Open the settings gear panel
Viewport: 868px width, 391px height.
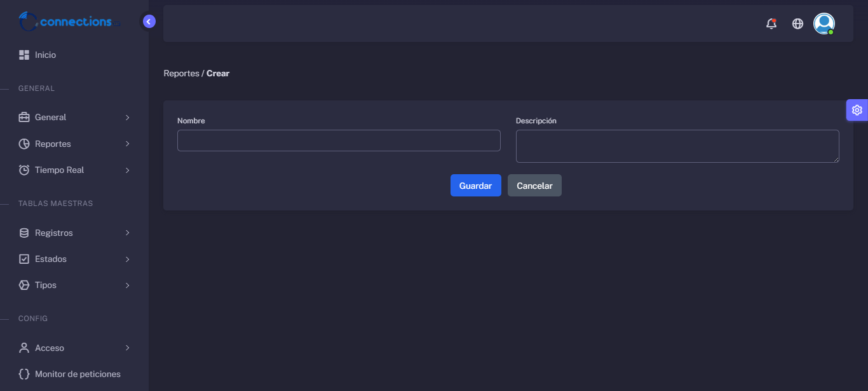point(857,110)
